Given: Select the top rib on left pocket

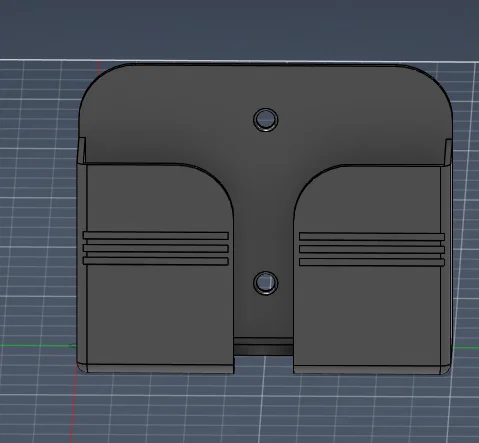Looking at the screenshot, I should point(156,236).
